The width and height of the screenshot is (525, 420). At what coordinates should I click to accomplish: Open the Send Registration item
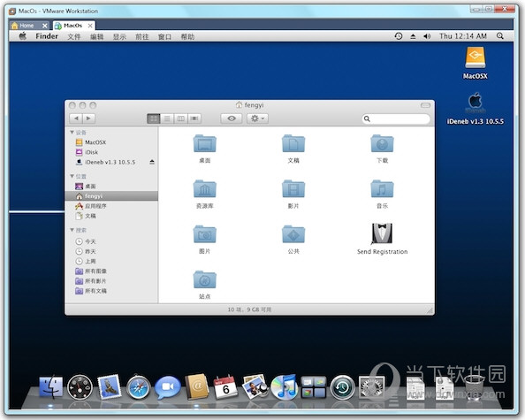click(382, 239)
